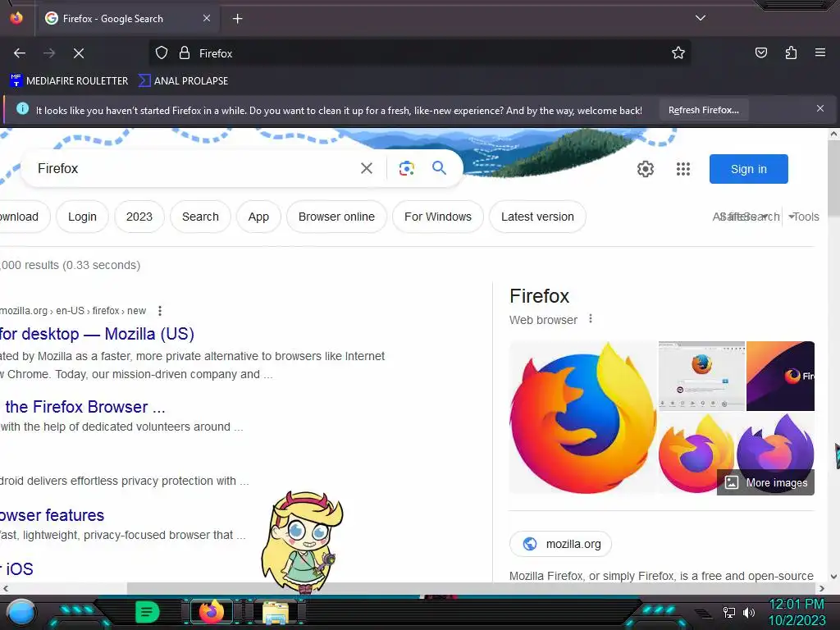Open 'the Firefox Browser ...' result link
The width and height of the screenshot is (840, 630).
(84, 407)
